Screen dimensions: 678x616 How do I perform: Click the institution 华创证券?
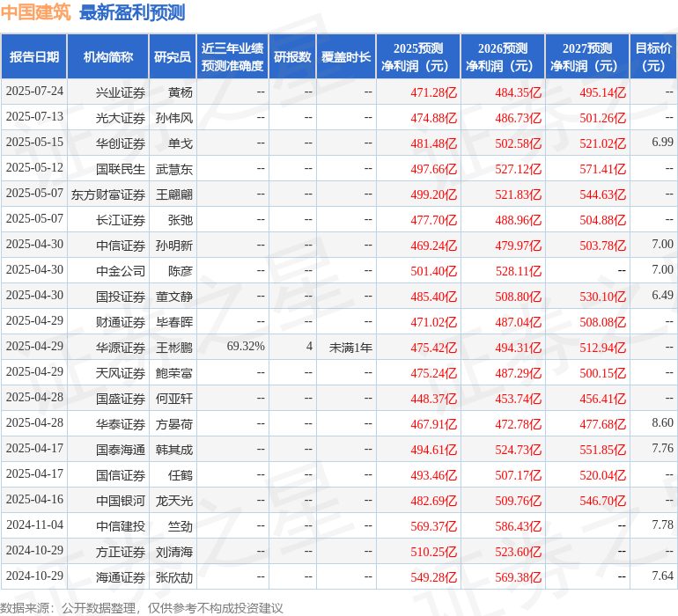[121, 143]
